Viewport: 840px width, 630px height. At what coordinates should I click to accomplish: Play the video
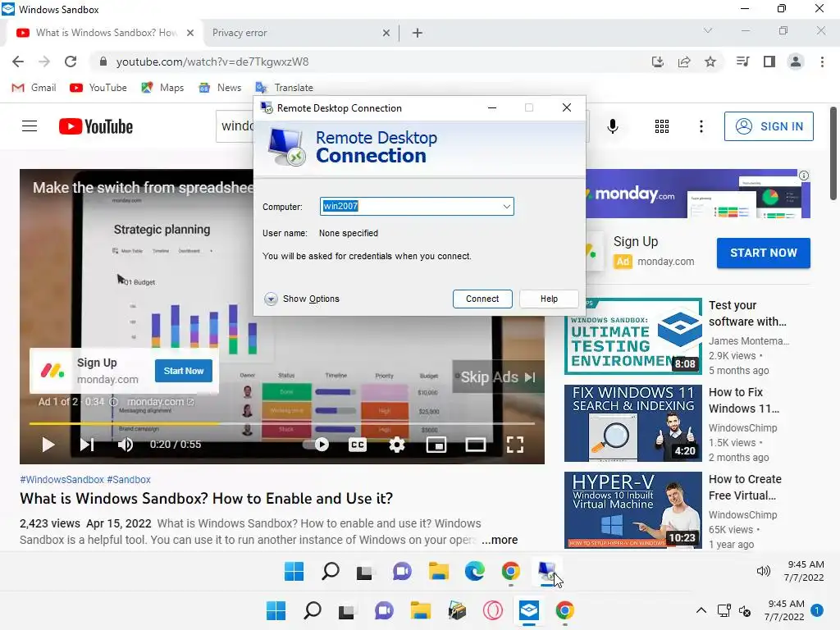(x=48, y=445)
